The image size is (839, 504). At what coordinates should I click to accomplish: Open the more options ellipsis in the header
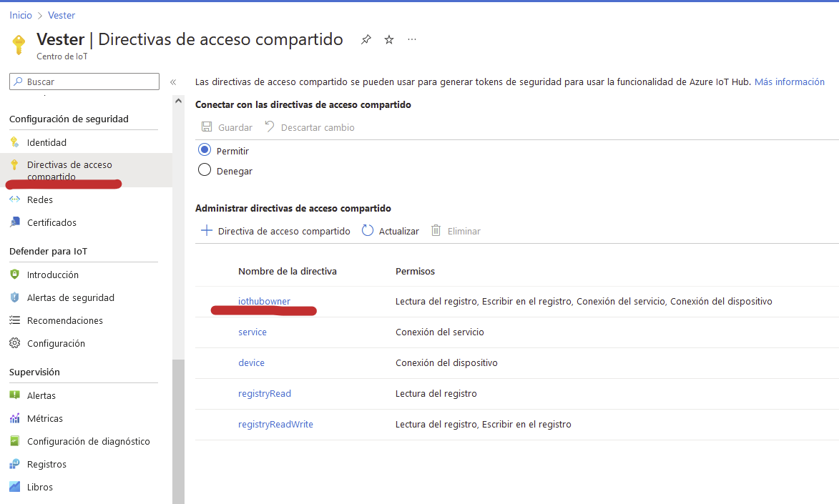411,39
